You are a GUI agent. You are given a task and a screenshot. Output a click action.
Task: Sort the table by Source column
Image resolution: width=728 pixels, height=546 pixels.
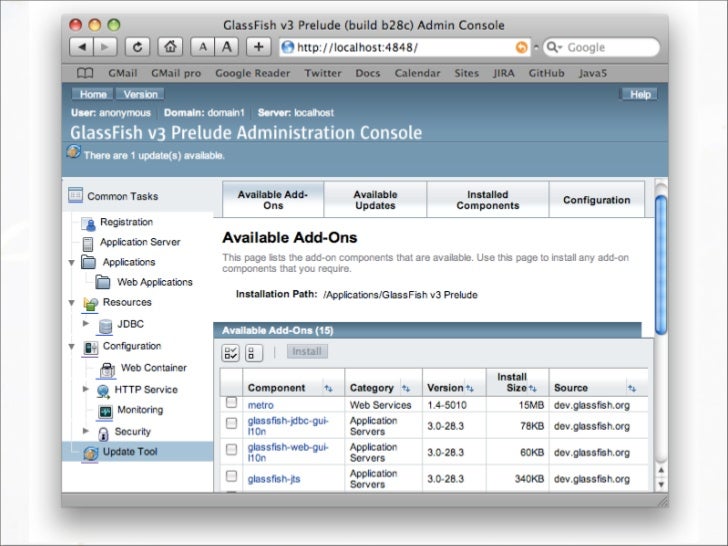click(x=631, y=388)
